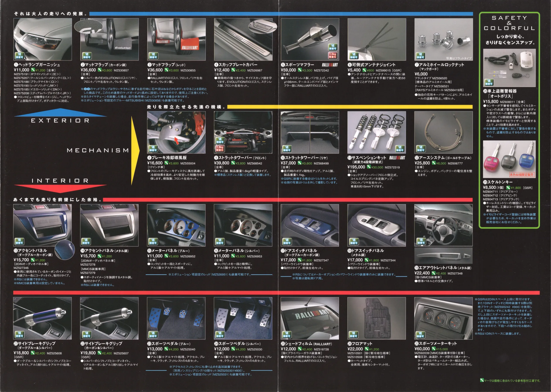Viewport: 551px width, 392px height.
Task: Click the ①ヘッドランプガーニッシュ title
Action: coord(37,65)
